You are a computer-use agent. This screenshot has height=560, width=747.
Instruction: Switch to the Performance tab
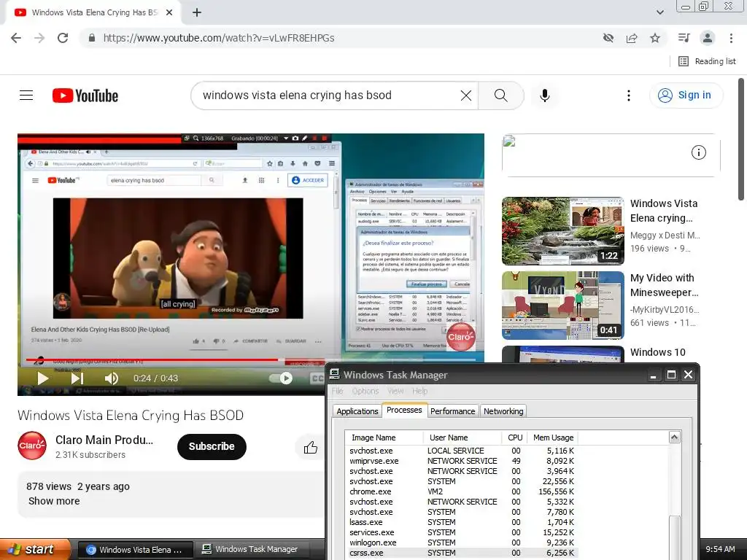click(452, 411)
